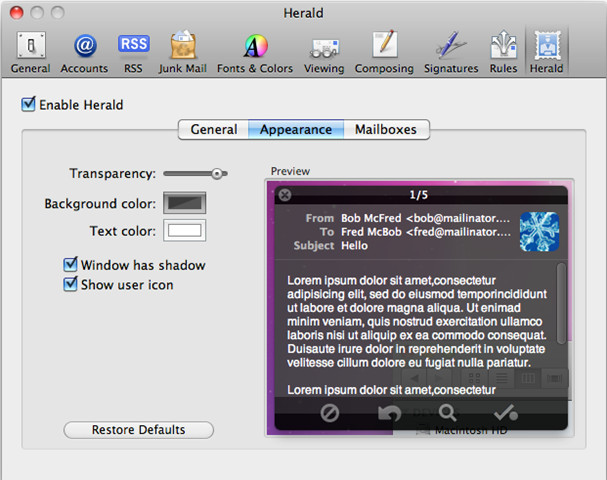Open the RSS preferences pane

tap(134, 52)
